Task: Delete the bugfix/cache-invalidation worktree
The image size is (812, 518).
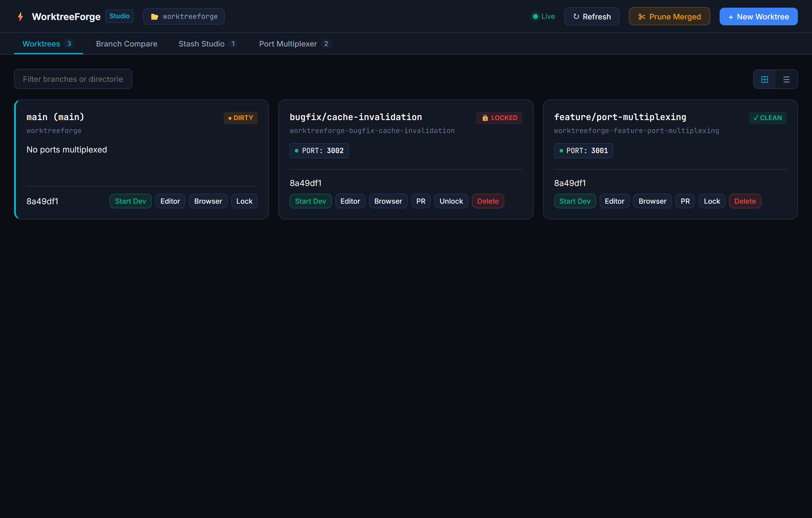Action: pos(487,201)
